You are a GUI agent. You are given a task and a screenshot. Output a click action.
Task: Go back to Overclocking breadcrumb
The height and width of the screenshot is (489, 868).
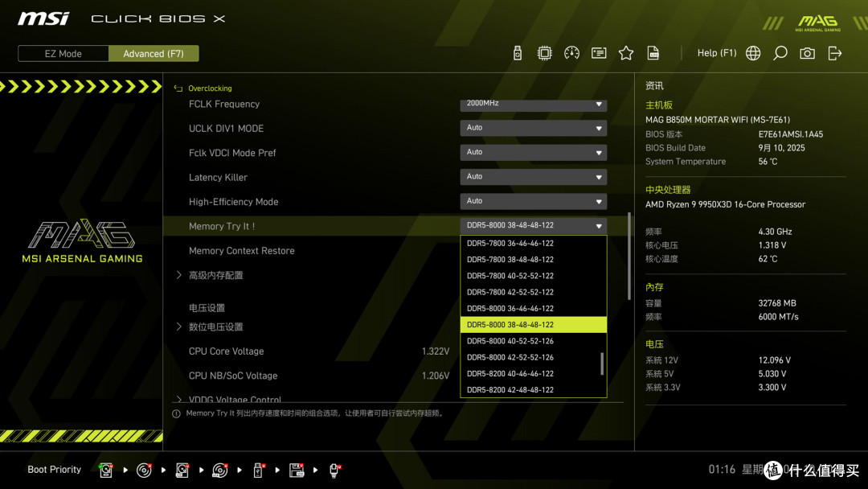coord(210,88)
